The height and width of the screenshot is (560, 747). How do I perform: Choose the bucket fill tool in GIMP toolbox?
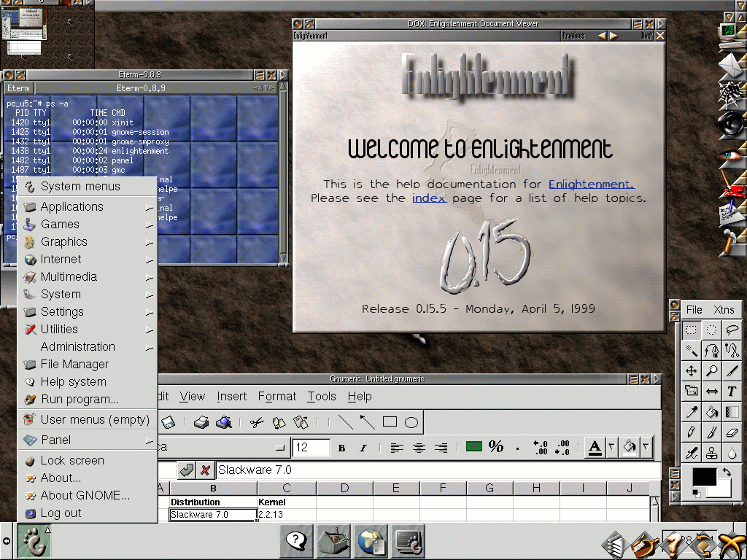712,411
